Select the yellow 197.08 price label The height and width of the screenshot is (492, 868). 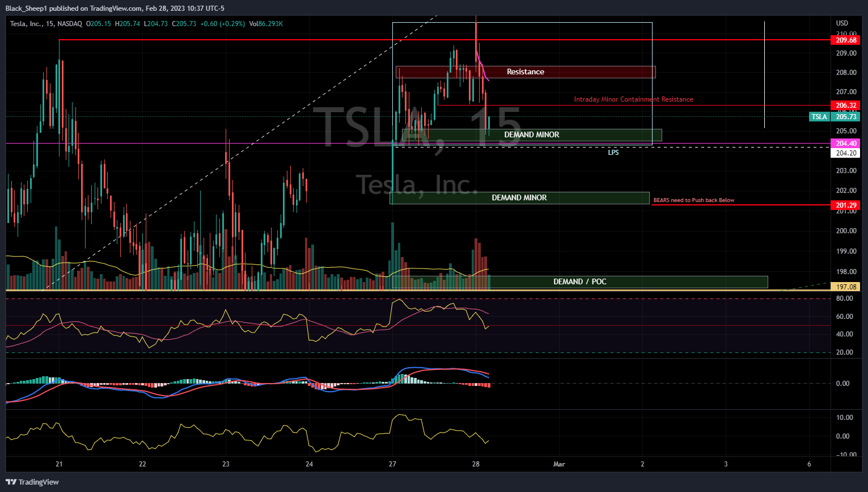coord(846,287)
